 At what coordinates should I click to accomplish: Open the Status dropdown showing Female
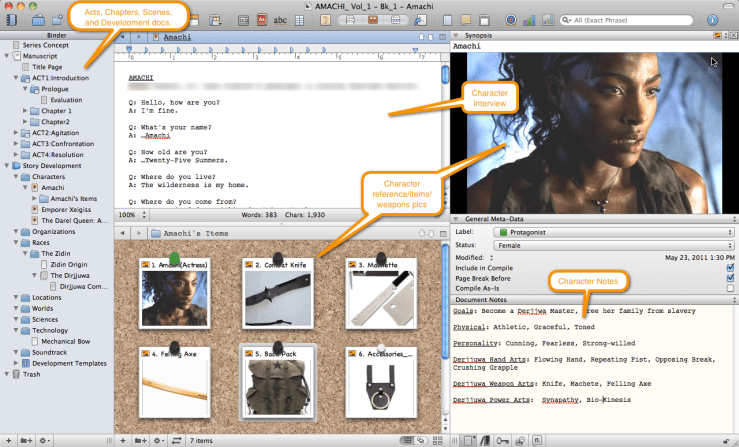(611, 245)
